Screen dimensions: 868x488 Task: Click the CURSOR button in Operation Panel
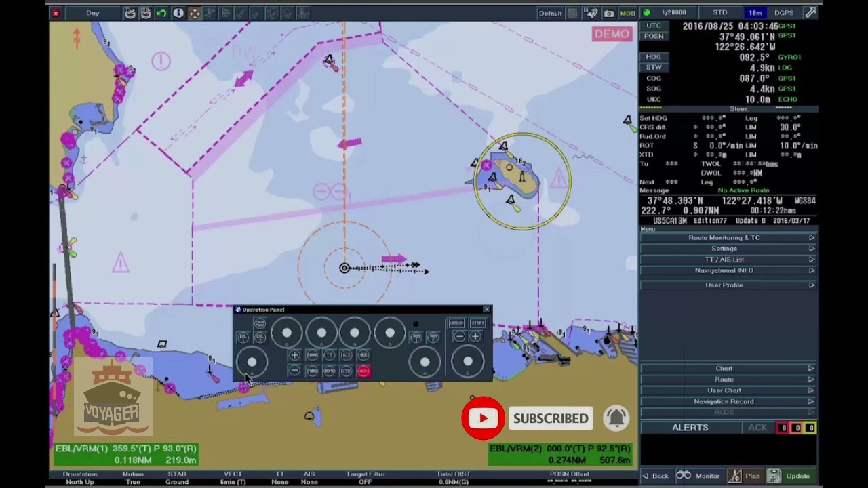point(456,323)
